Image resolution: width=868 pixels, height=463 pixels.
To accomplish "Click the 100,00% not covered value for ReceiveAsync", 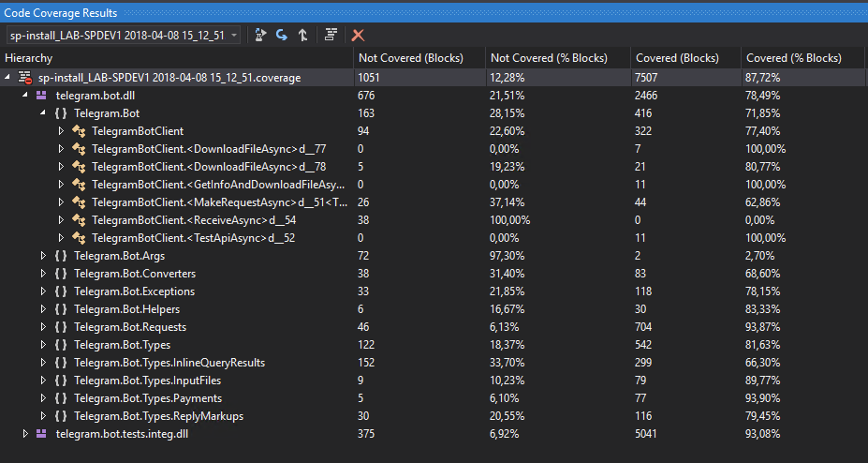I will [x=509, y=220].
